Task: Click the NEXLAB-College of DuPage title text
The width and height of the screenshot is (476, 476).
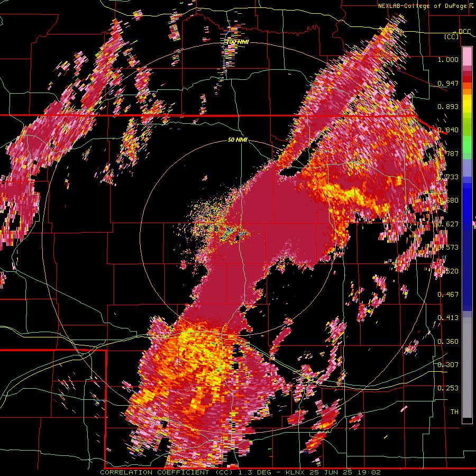Action: coord(423,6)
